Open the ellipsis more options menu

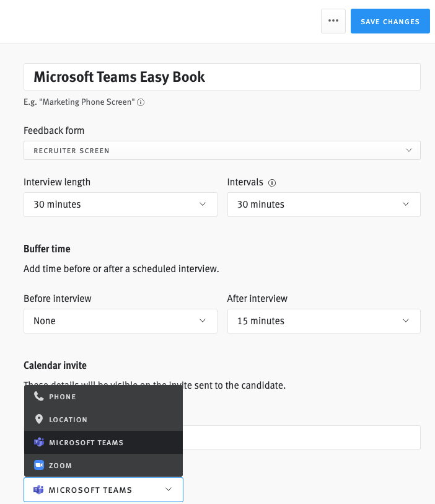click(333, 20)
